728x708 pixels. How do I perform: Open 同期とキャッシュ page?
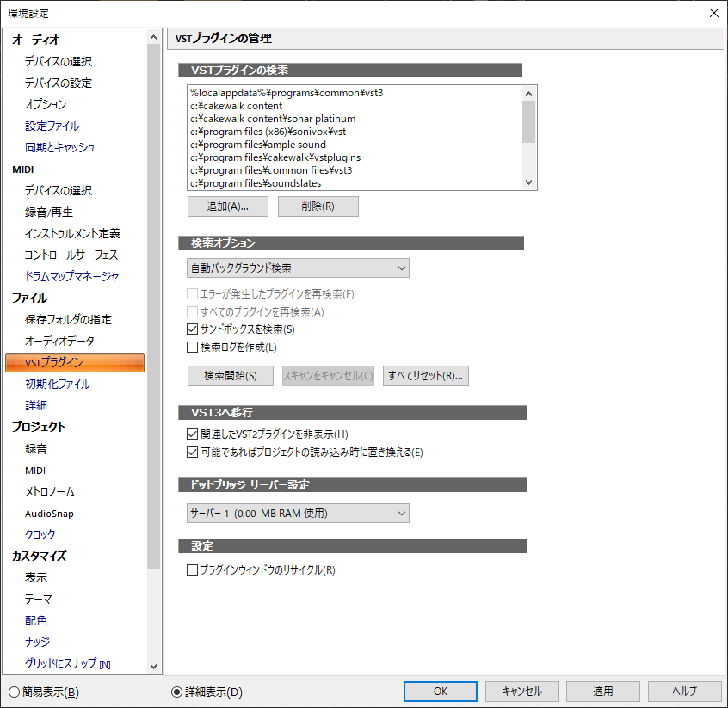pos(60,148)
